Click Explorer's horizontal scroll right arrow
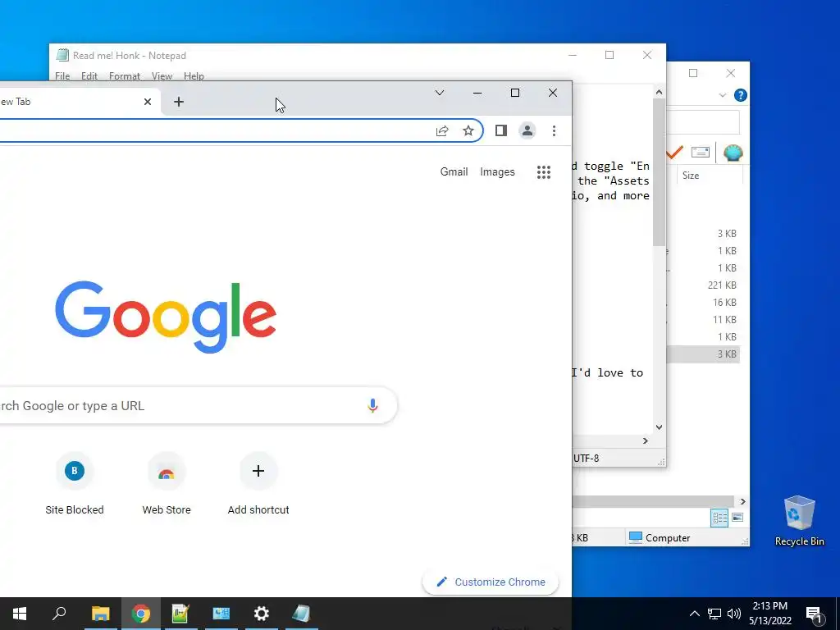Viewport: 840px width, 630px height. click(x=742, y=501)
